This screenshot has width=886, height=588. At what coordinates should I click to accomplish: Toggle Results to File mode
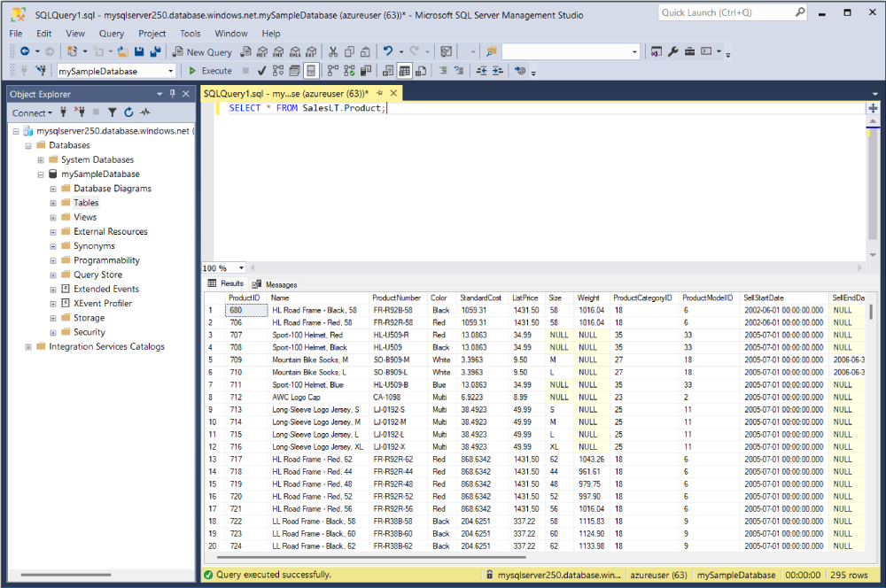(420, 71)
